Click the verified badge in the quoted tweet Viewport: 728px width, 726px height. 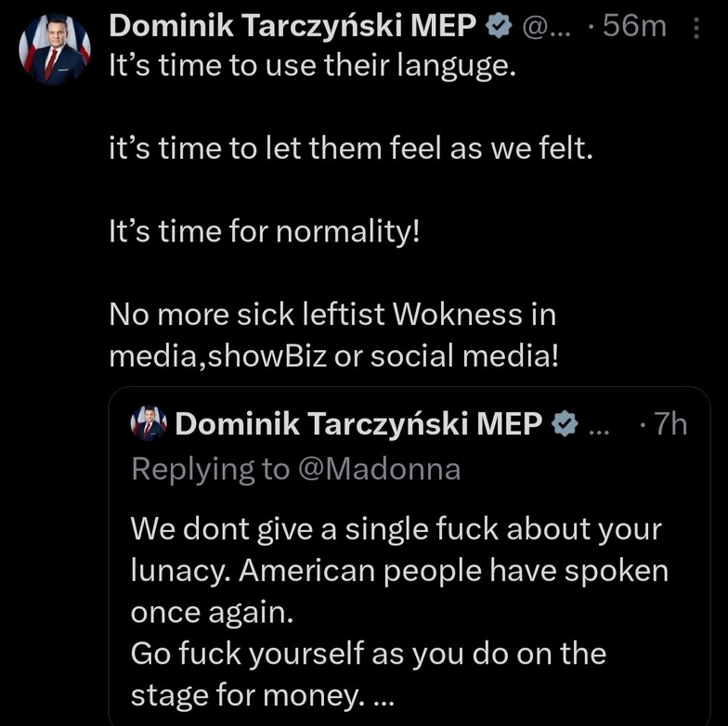563,424
